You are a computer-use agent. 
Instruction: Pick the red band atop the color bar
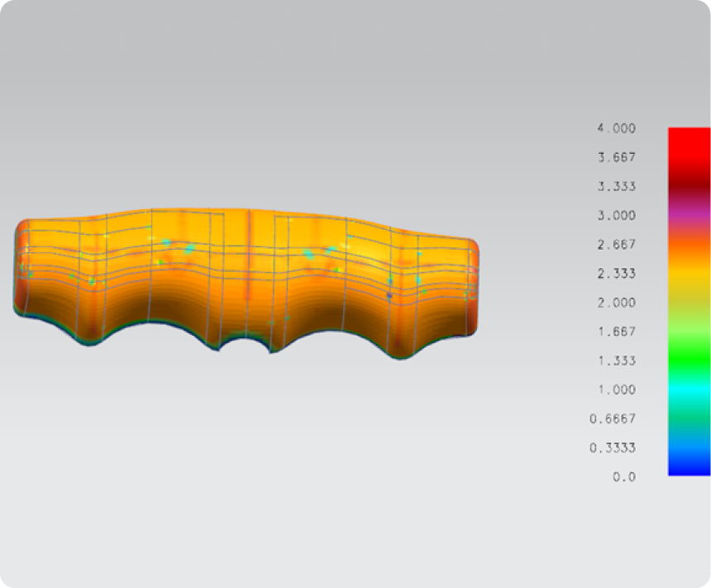689,142
